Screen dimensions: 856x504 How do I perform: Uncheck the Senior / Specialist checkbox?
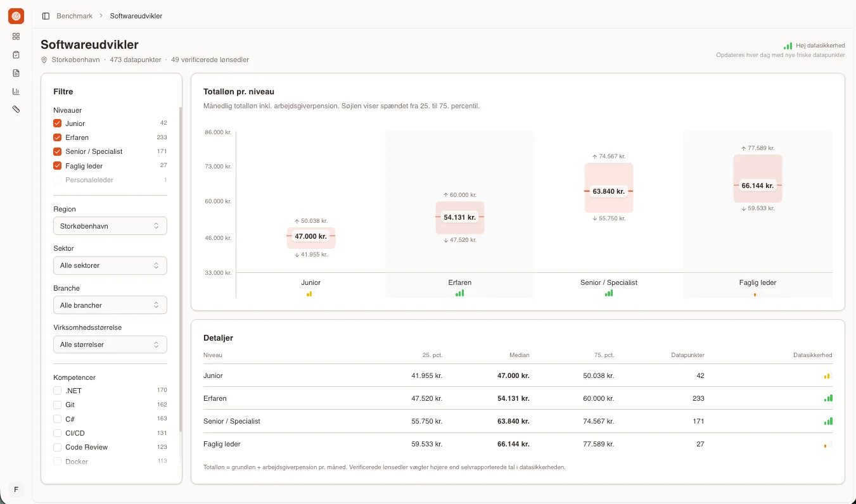click(x=57, y=151)
